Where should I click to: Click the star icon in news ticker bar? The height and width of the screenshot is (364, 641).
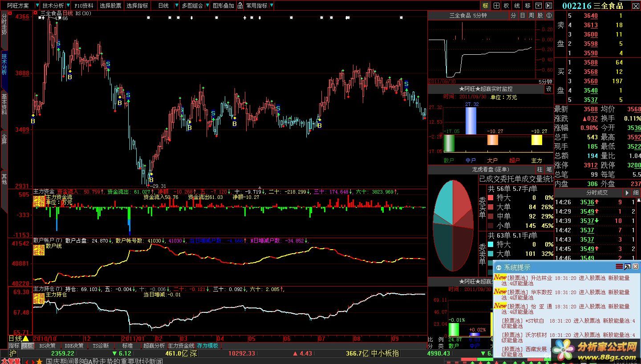tap(39, 361)
